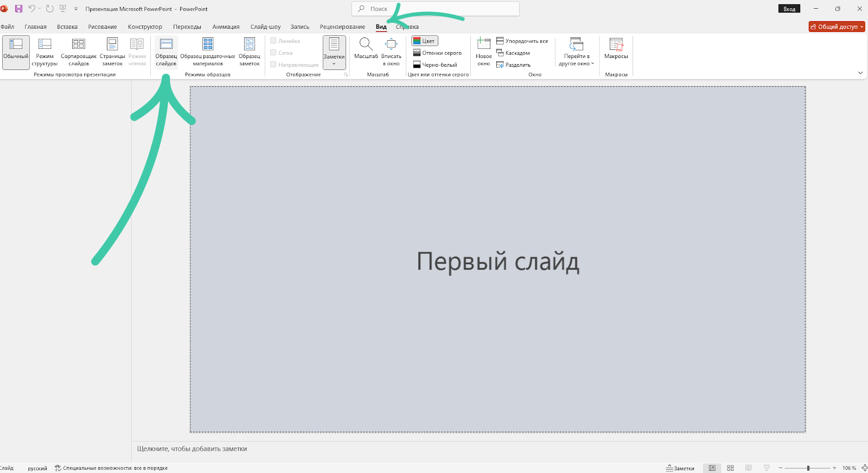The height and width of the screenshot is (473, 868).
Task: Switch to the Переходы tab
Action: click(x=187, y=27)
